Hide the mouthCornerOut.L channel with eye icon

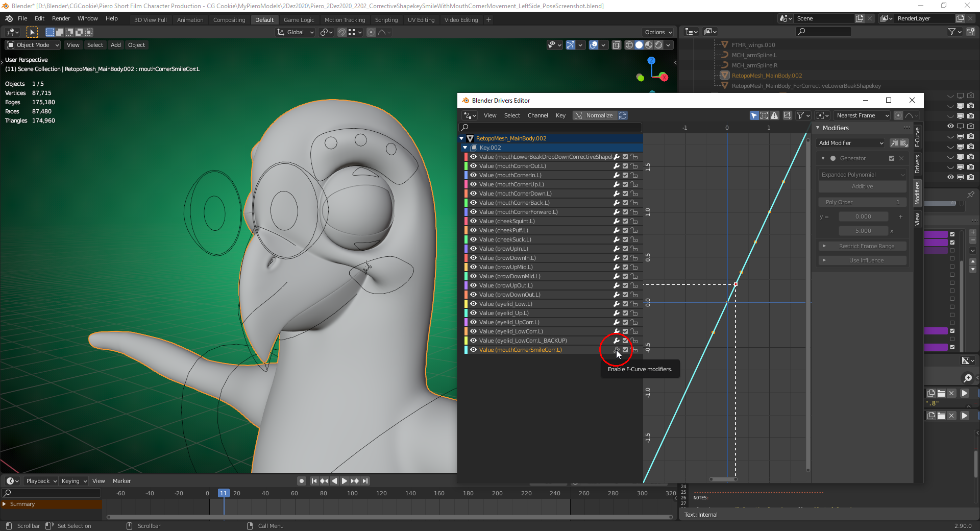pyautogui.click(x=473, y=166)
